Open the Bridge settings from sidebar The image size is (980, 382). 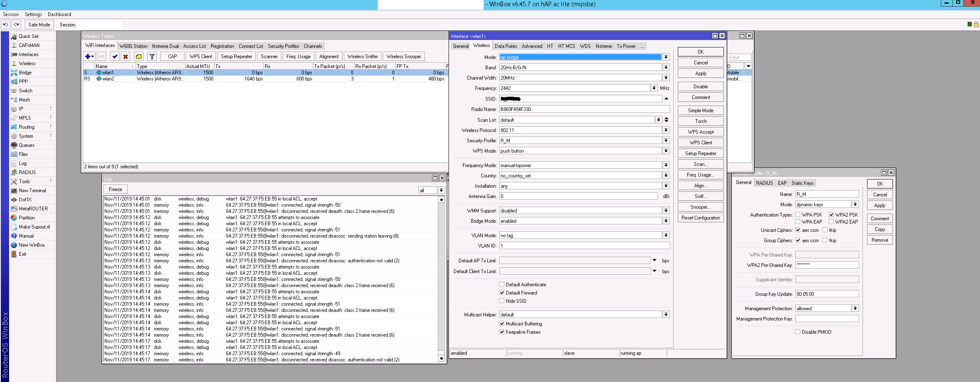[x=25, y=72]
